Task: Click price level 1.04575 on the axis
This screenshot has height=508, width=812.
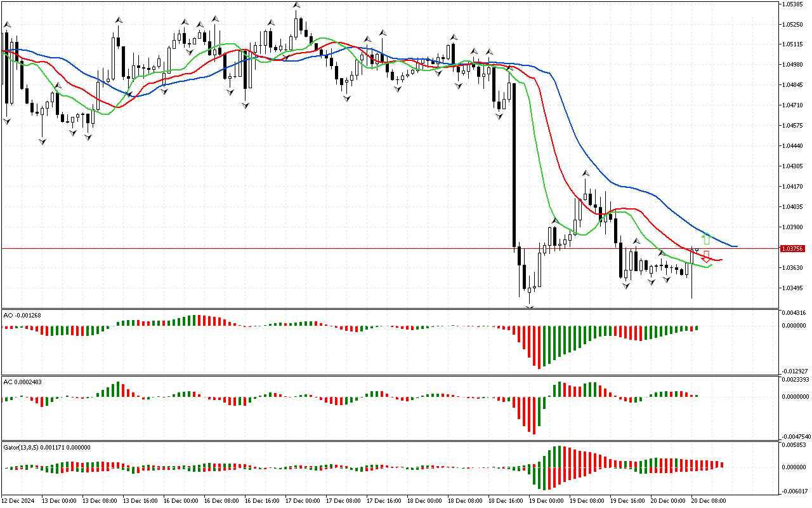Action: pos(793,126)
